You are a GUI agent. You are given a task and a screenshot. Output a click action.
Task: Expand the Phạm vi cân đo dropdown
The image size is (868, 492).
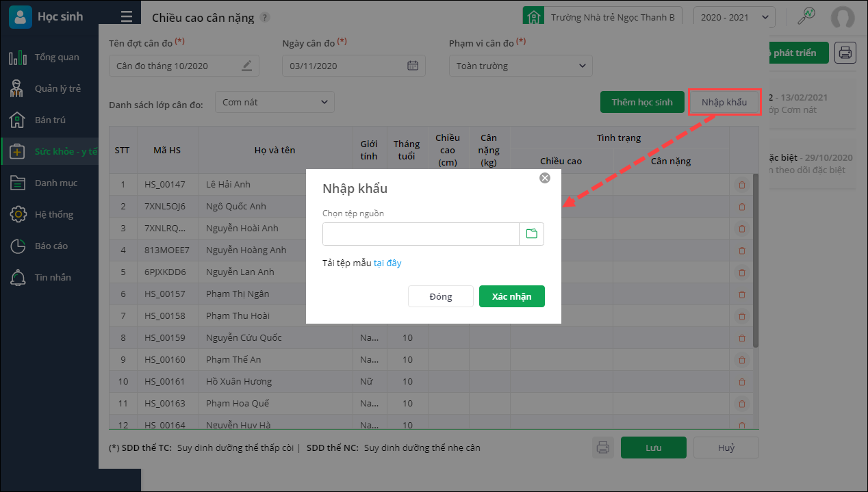[520, 66]
